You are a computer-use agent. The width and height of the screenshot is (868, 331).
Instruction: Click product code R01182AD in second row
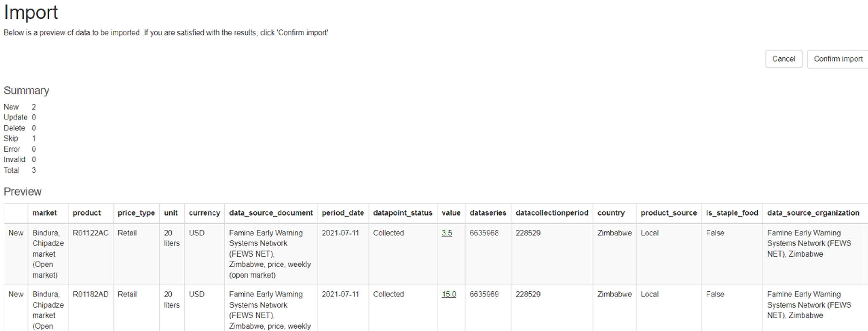[90, 294]
